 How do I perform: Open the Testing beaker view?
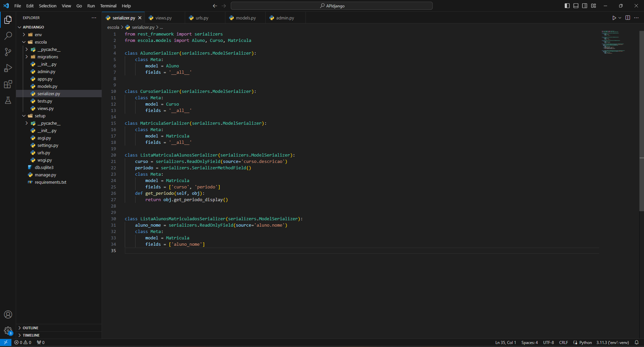8,100
